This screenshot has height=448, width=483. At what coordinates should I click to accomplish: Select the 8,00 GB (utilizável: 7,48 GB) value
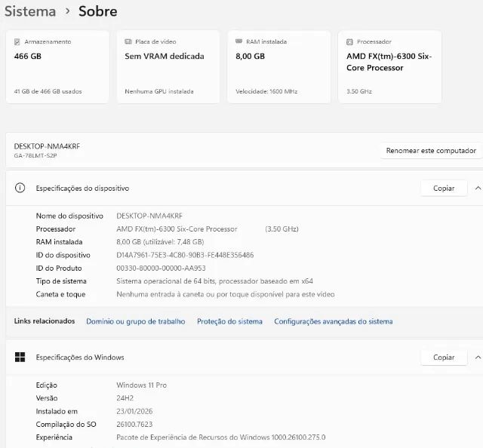pyautogui.click(x=160, y=242)
